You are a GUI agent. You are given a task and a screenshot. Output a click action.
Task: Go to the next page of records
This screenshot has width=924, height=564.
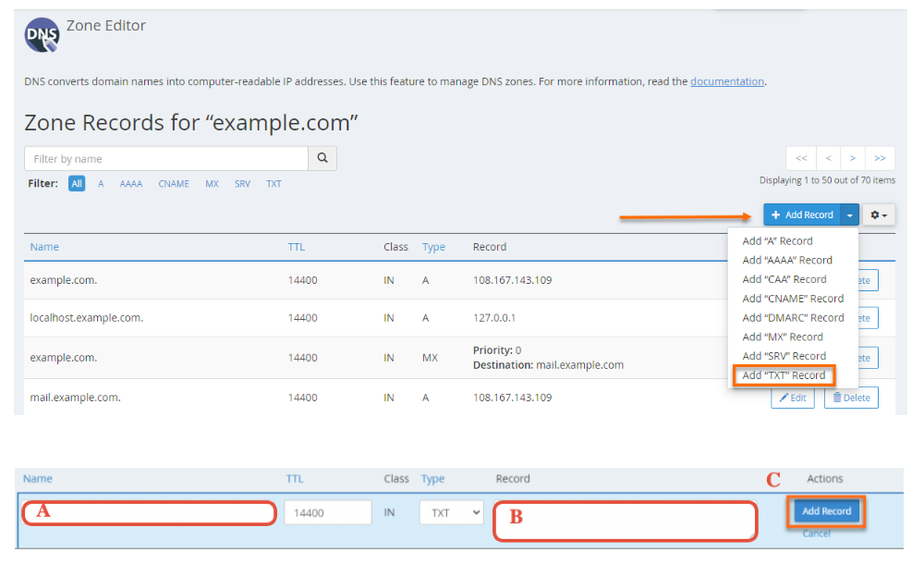853,158
